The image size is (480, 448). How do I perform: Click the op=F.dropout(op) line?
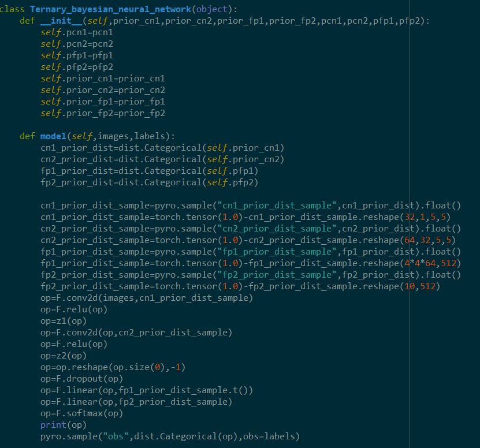82,379
